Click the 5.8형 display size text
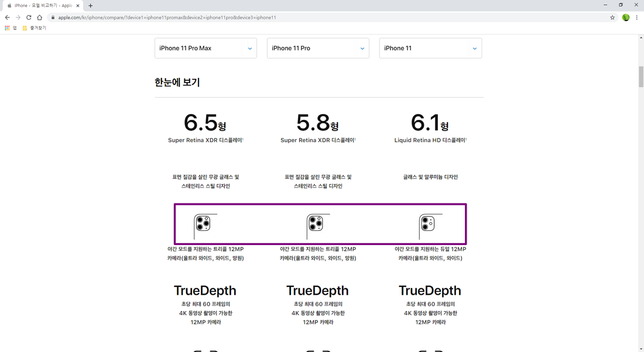Screen dimensions: 644x352 [317, 122]
